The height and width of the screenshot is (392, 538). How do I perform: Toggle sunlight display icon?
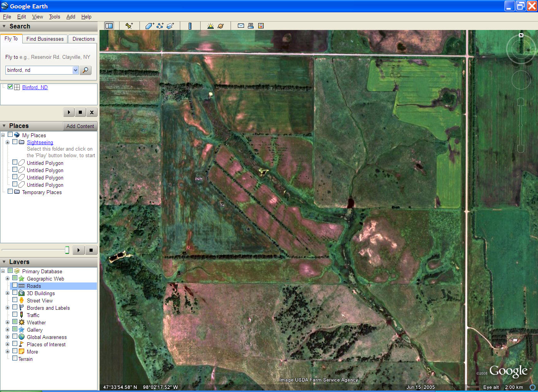(x=210, y=26)
